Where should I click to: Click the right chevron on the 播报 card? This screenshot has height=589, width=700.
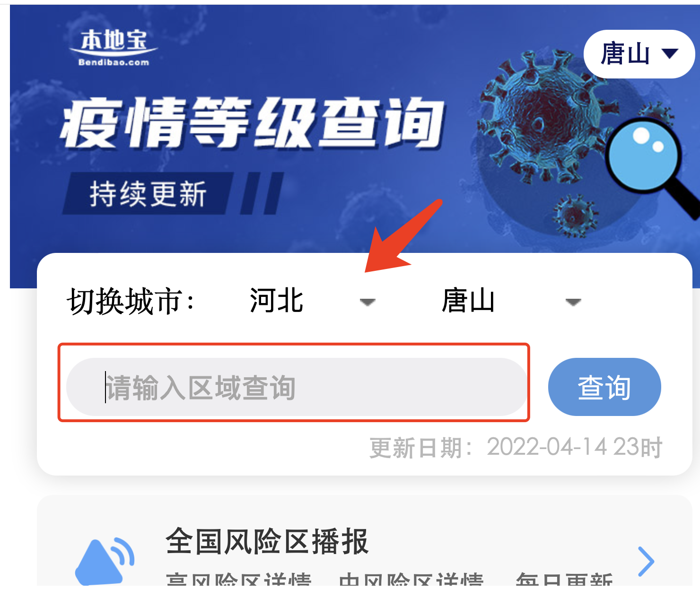646,562
